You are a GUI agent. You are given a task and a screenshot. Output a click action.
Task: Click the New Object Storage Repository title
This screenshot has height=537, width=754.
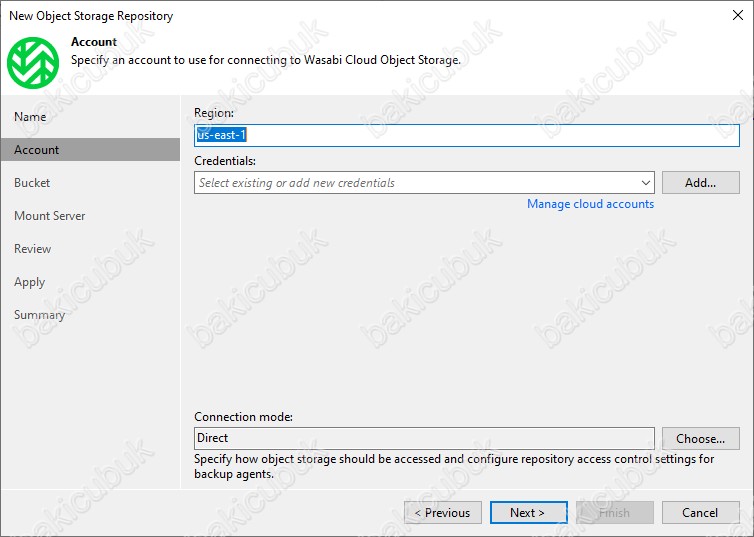[91, 16]
